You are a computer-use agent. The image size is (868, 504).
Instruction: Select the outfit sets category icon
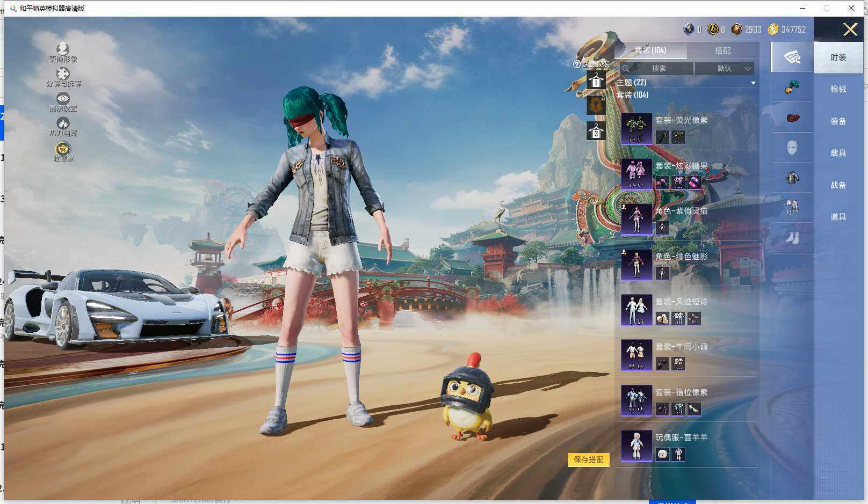point(792,57)
